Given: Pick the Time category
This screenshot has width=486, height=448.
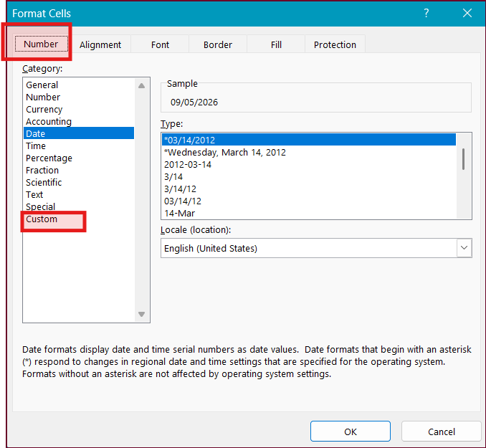Looking at the screenshot, I should coord(79,146).
